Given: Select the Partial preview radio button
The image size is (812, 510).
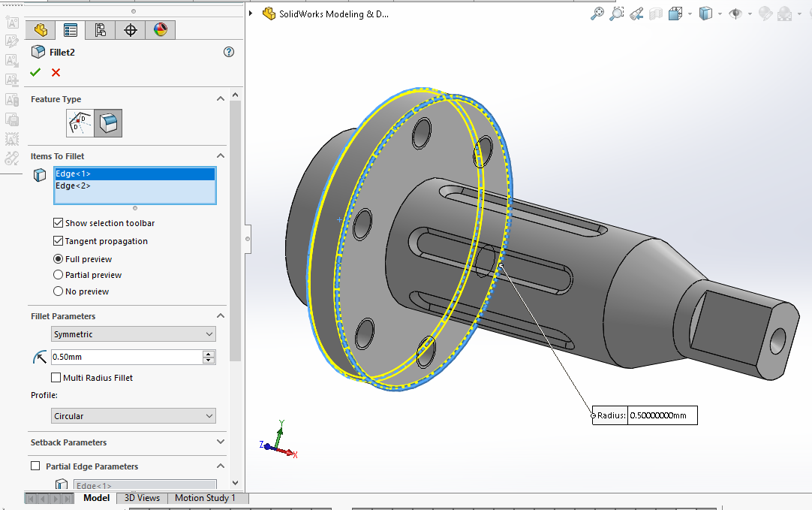Looking at the screenshot, I should click(x=59, y=275).
